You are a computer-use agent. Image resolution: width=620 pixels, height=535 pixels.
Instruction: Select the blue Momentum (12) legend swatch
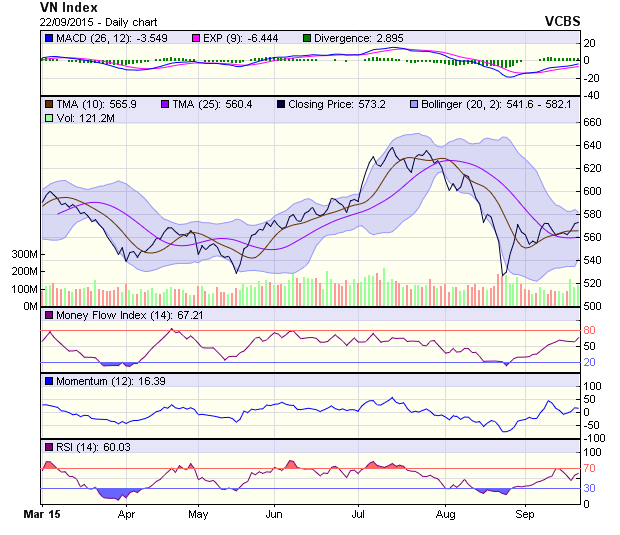48,382
